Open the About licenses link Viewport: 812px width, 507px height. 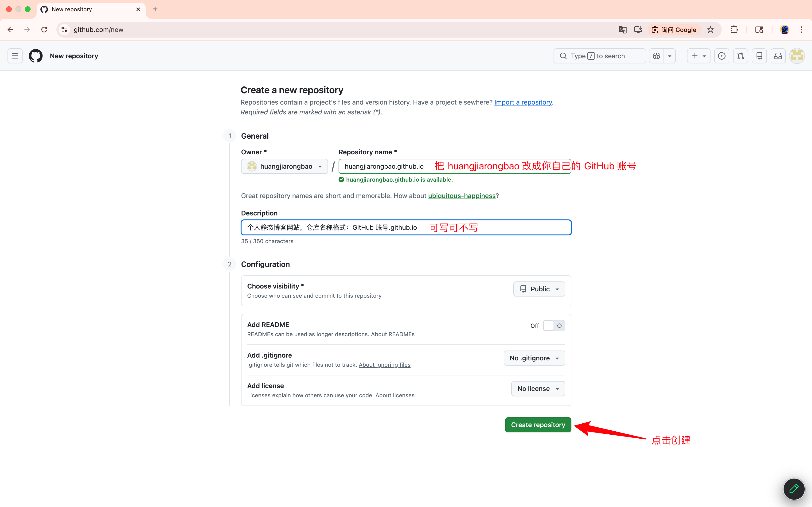click(x=395, y=395)
